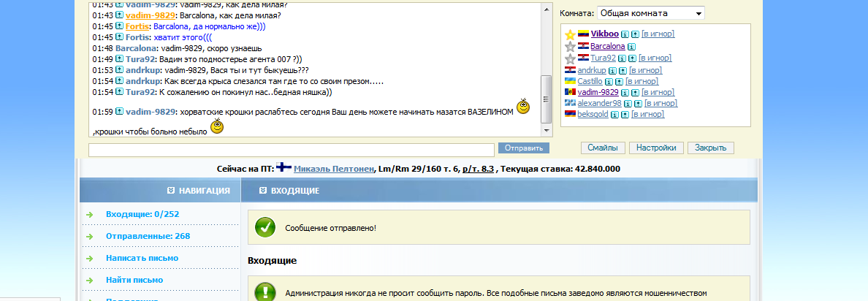Click message icon in the 01:49 chat line
The width and height of the screenshot is (868, 301).
(x=119, y=58)
